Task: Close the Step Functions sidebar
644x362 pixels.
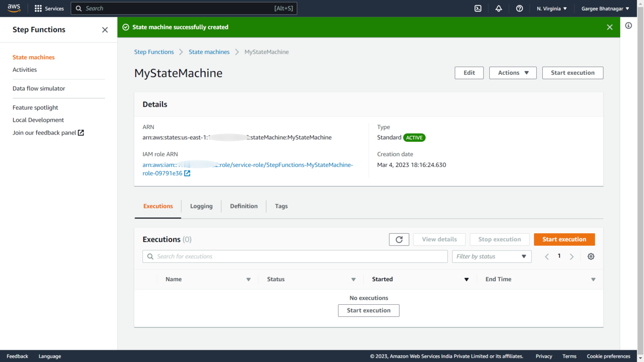Action: (105, 30)
